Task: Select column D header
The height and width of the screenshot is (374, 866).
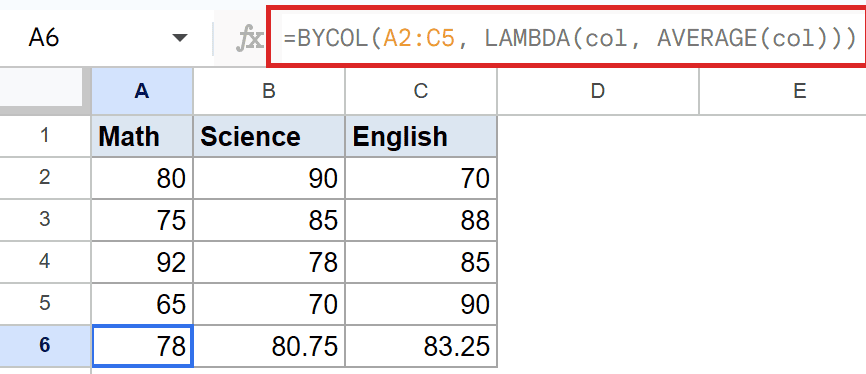Action: 598,91
